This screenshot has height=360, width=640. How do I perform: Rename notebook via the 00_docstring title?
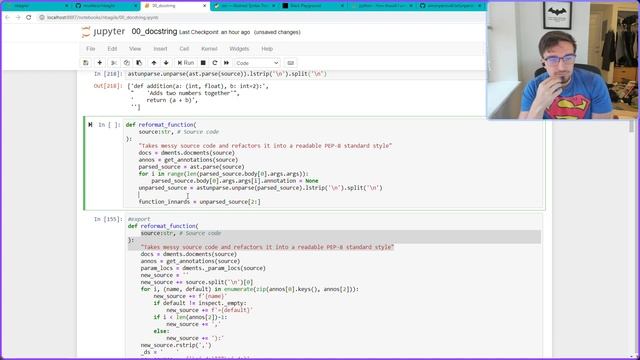pyautogui.click(x=154, y=31)
